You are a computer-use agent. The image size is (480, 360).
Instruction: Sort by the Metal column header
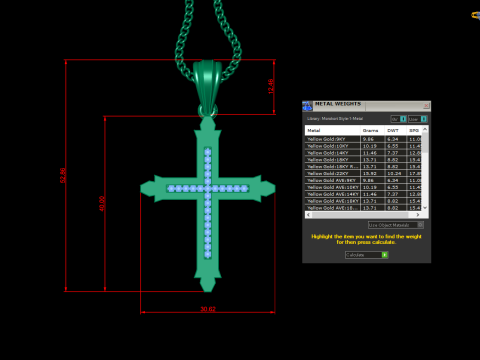point(332,130)
